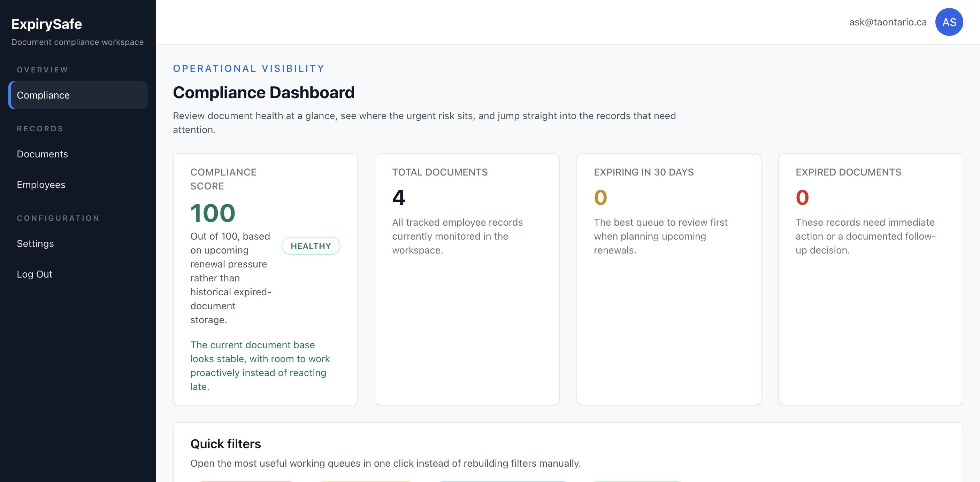Open the Expired Documents card

click(x=871, y=279)
